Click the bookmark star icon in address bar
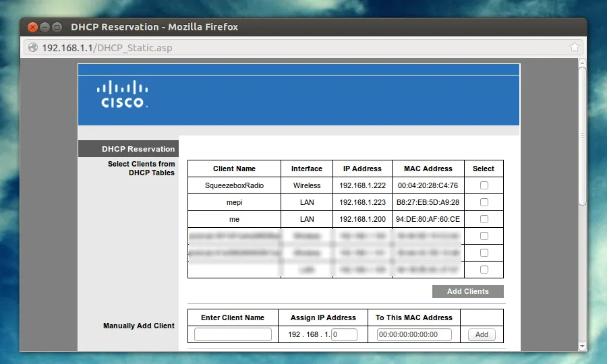Screen dimensions: 607x364 click(x=575, y=47)
